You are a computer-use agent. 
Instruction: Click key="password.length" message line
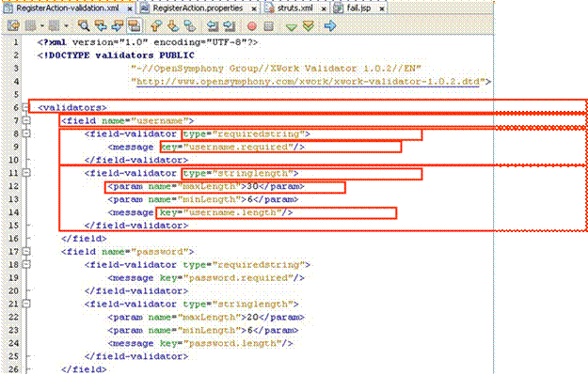[200, 344]
